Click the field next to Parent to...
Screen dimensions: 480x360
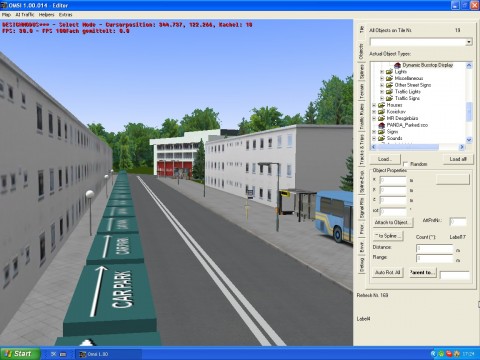coord(455,275)
